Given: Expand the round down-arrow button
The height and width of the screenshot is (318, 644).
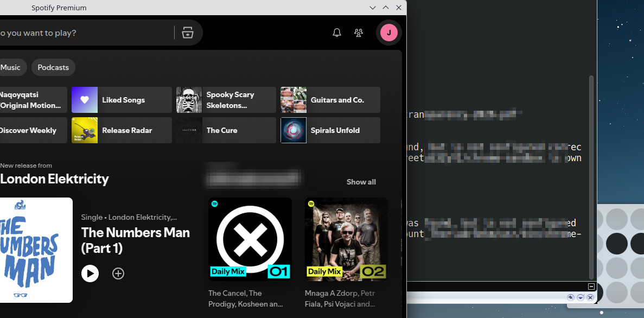Looking at the screenshot, I should 581,297.
